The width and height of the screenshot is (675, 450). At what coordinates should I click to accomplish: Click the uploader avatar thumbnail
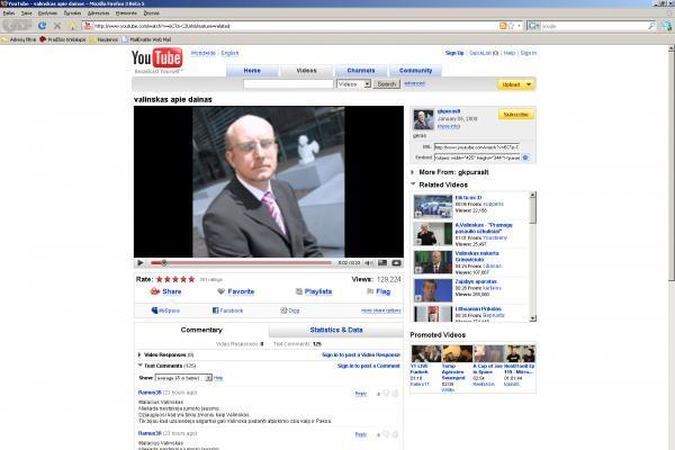pyautogui.click(x=424, y=119)
